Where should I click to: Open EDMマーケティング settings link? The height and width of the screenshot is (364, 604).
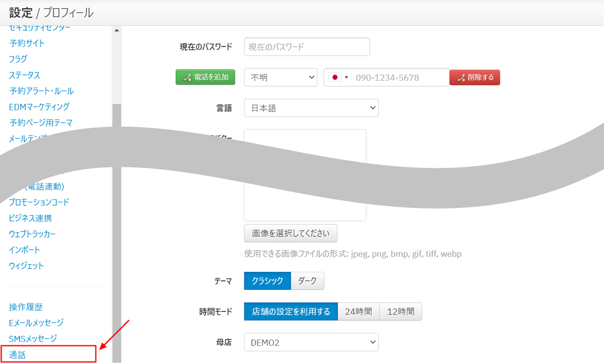point(39,107)
